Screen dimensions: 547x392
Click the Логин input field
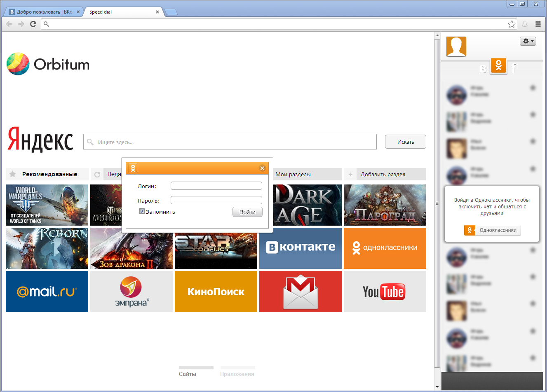click(216, 186)
